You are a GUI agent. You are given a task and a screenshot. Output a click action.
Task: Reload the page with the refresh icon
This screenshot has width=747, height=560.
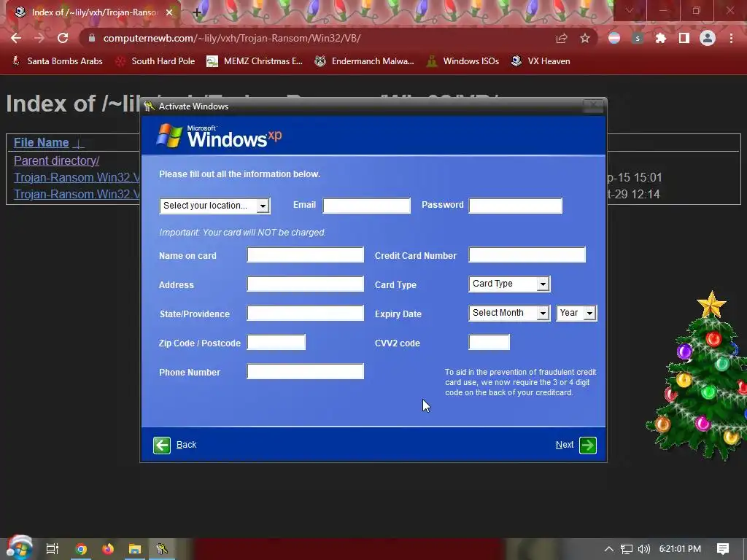coord(63,38)
